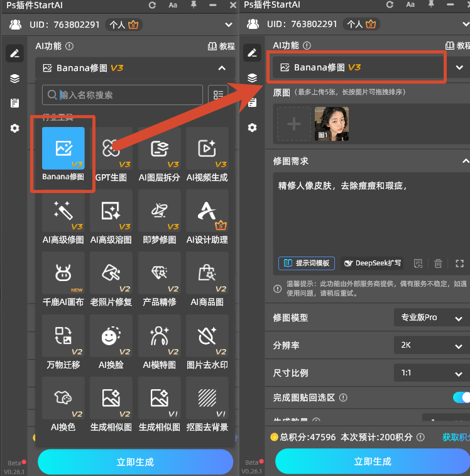
Task: Click in the 修图需求 prompt text area
Action: coord(372,214)
